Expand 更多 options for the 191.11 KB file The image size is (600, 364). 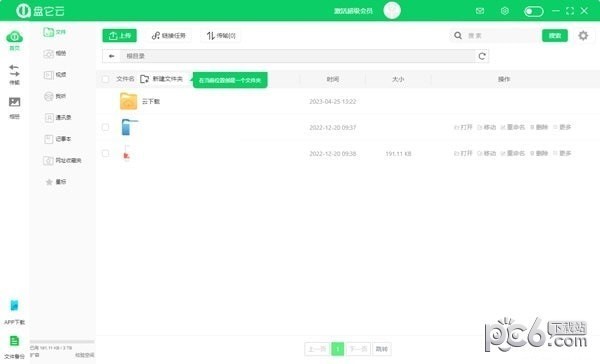pos(562,153)
